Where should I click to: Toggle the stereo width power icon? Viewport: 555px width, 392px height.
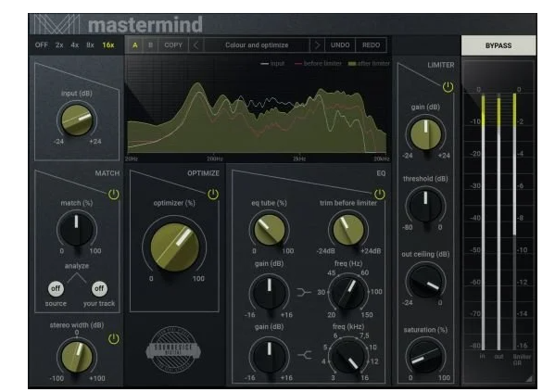tap(114, 339)
